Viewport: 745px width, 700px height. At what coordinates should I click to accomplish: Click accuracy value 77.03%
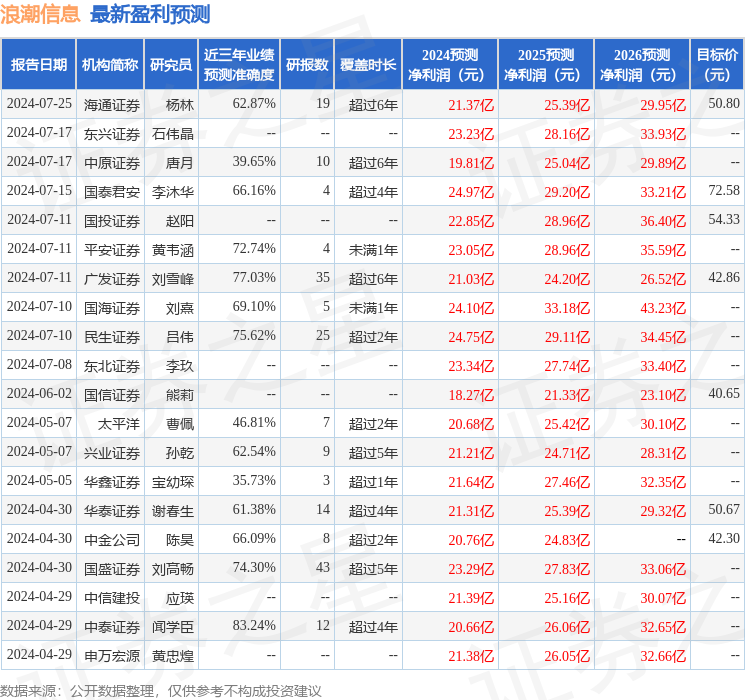[254, 277]
